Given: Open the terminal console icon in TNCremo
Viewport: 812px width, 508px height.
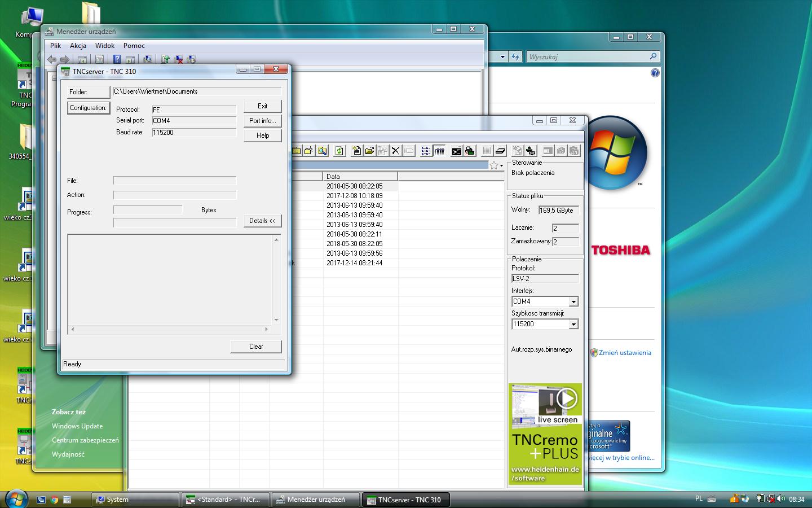Looking at the screenshot, I should point(456,151).
